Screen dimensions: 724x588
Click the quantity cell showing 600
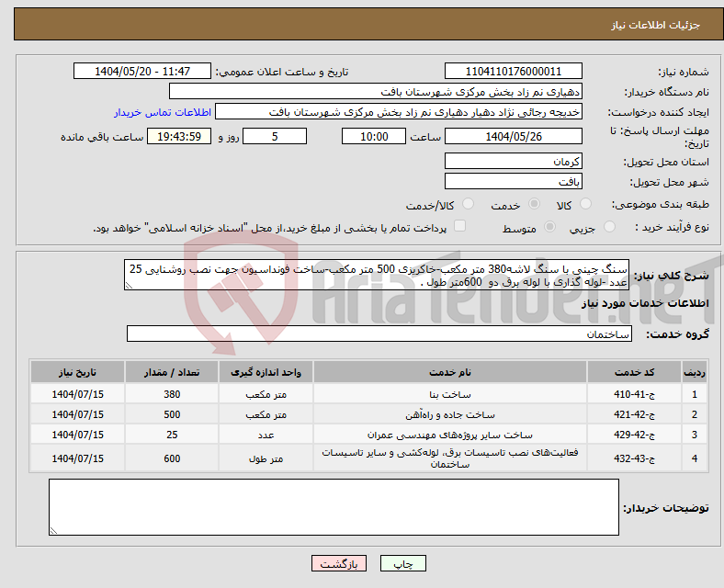tap(172, 458)
